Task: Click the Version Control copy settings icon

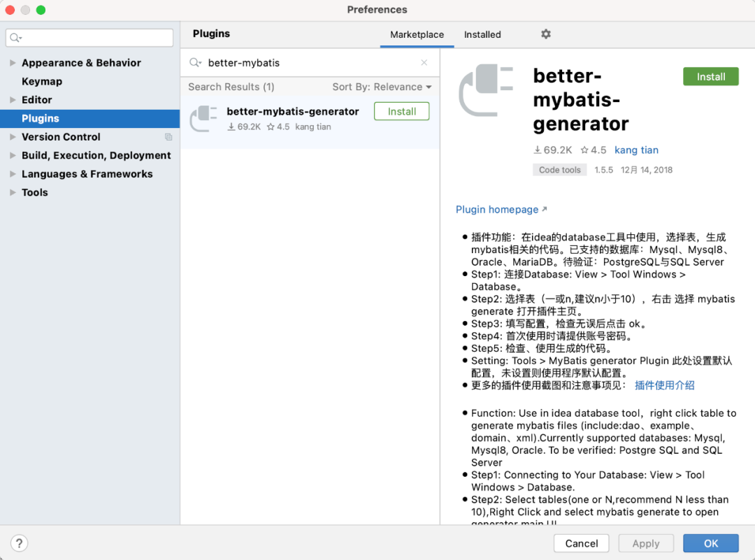Action: pos(168,137)
